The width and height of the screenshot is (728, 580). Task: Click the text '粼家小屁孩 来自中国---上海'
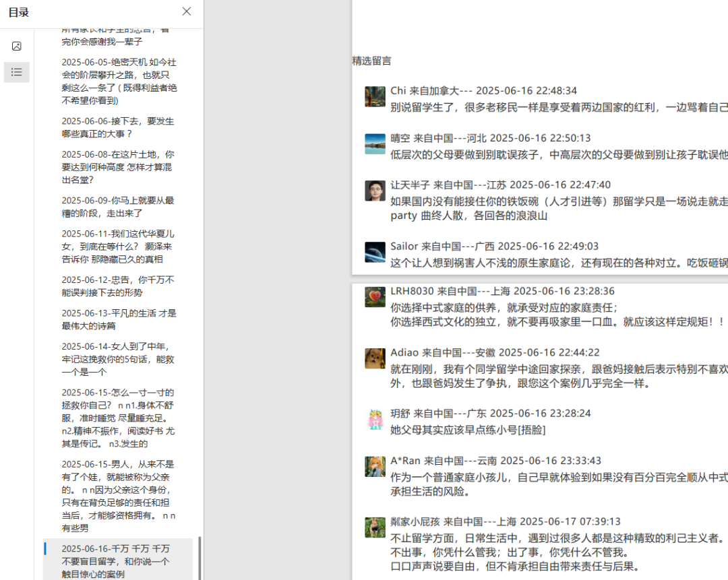(x=453, y=521)
